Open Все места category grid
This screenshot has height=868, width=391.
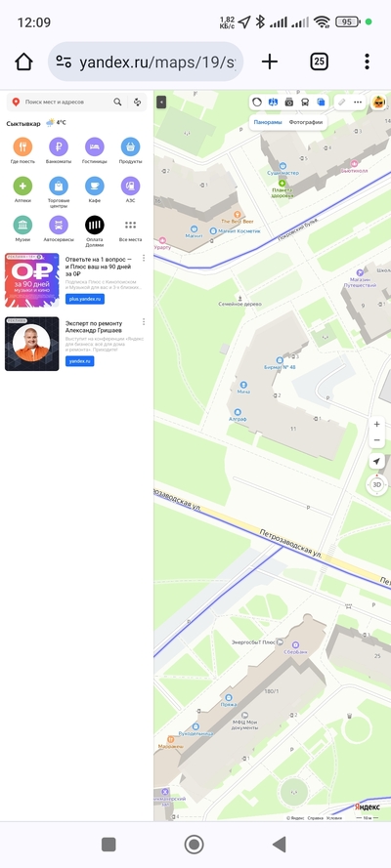click(130, 228)
